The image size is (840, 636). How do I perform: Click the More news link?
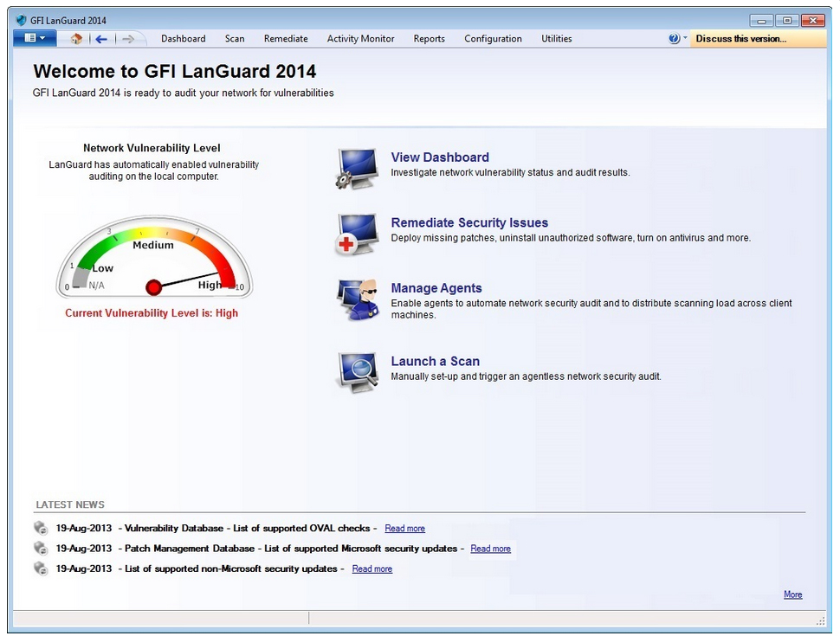pos(793,594)
